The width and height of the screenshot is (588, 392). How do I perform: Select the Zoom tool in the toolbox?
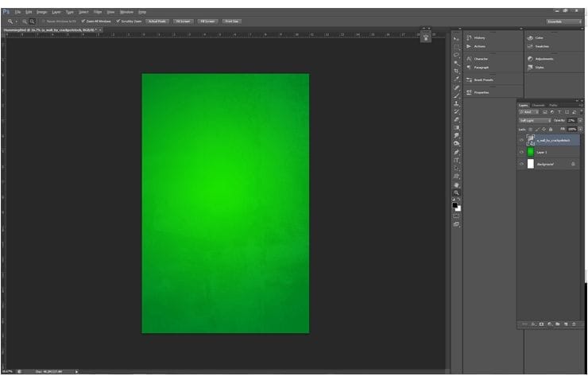[x=456, y=192]
